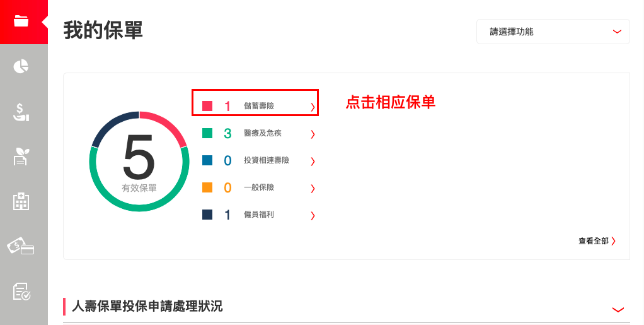Open the 請選擇功能 dropdown
The width and height of the screenshot is (644, 325).
(x=553, y=32)
